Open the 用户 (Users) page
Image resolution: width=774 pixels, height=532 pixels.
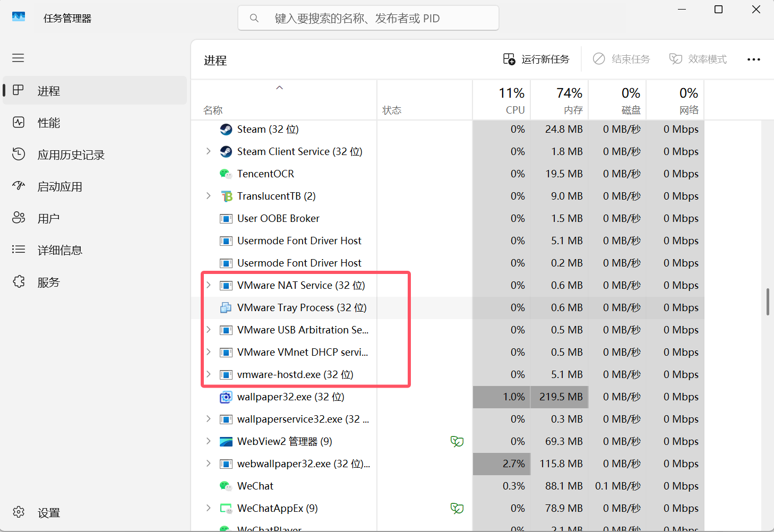tap(95, 218)
